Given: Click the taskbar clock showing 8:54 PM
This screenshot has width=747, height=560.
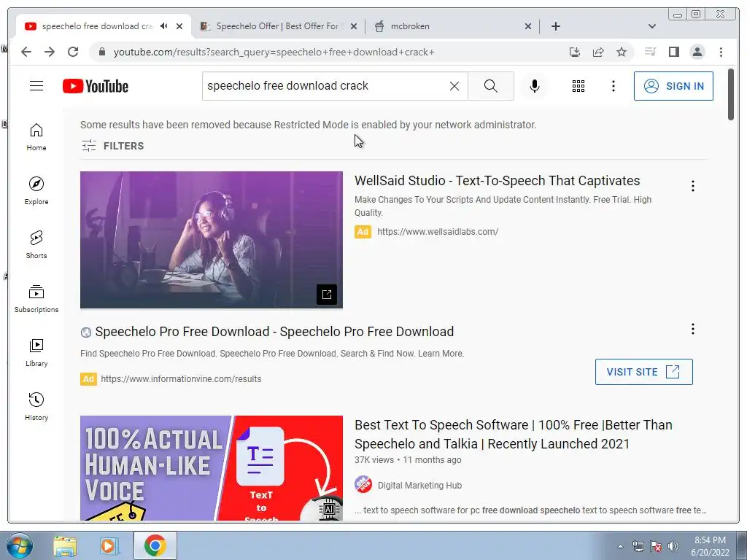Looking at the screenshot, I should click(x=710, y=546).
